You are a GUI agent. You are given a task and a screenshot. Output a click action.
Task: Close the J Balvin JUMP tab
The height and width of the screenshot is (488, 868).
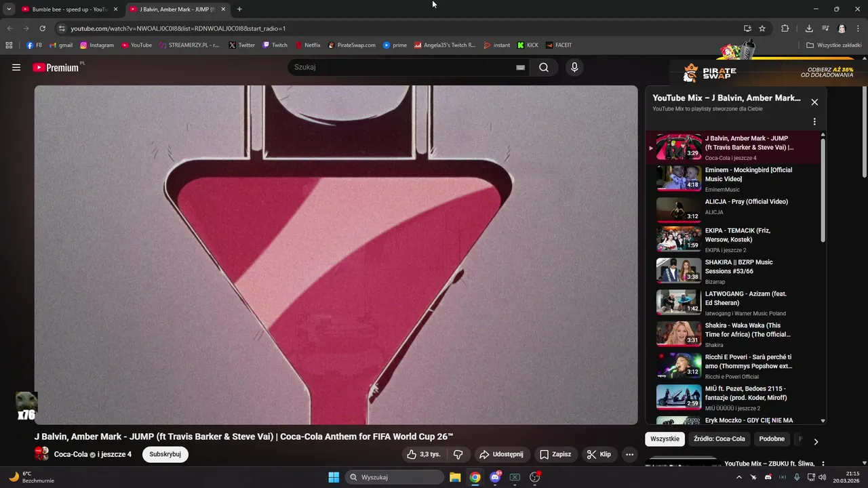click(x=223, y=9)
